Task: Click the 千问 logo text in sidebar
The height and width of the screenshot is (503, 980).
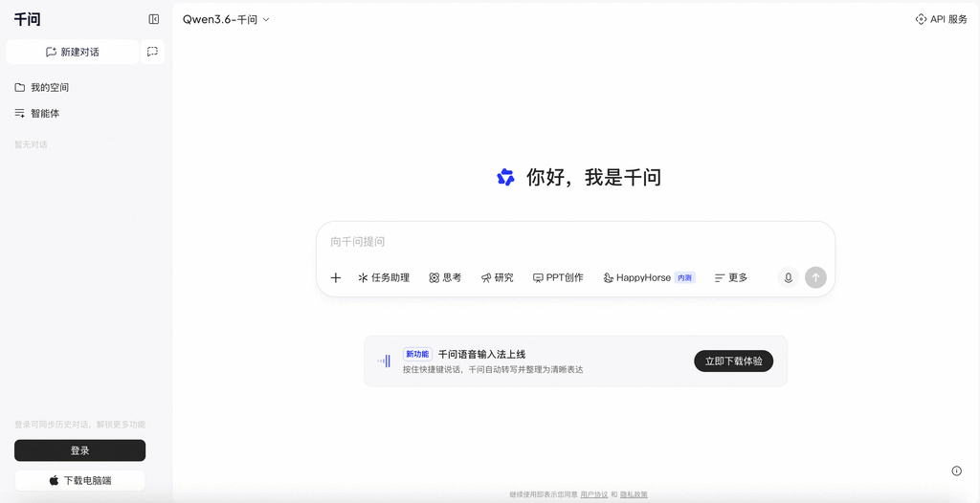Action: [x=28, y=19]
